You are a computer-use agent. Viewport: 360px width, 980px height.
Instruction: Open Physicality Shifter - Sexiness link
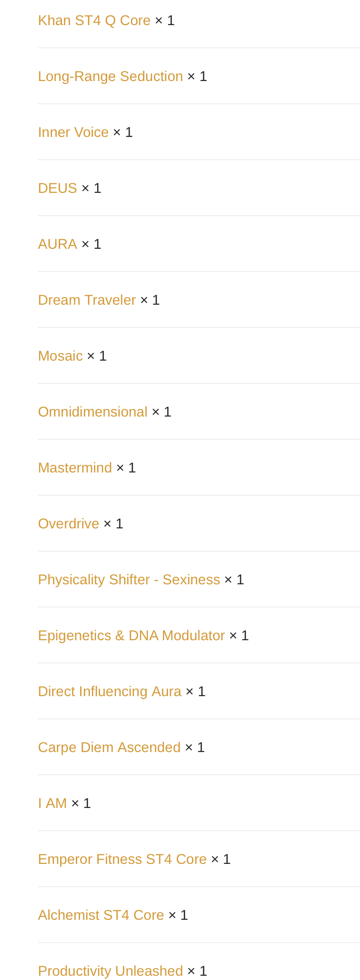(129, 580)
